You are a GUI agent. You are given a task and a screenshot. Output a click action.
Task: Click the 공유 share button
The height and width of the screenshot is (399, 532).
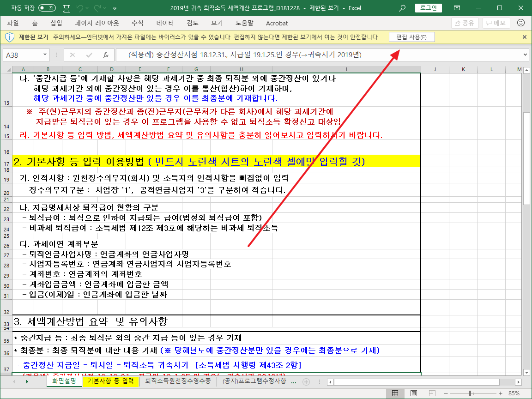click(x=465, y=23)
